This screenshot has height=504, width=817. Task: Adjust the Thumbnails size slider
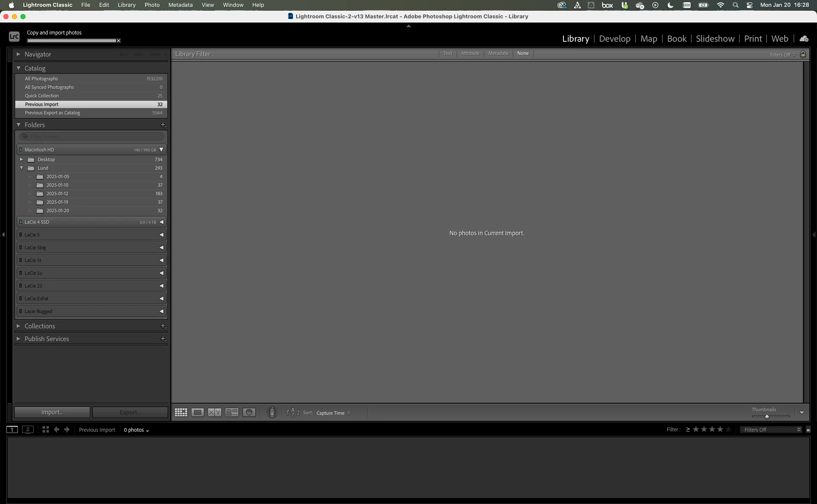click(767, 416)
